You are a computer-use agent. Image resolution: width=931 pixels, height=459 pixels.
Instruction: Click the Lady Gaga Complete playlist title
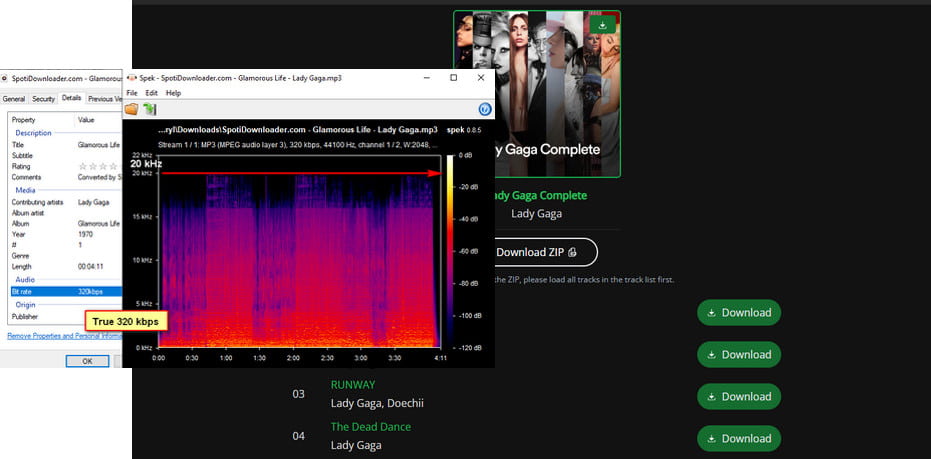tap(537, 195)
